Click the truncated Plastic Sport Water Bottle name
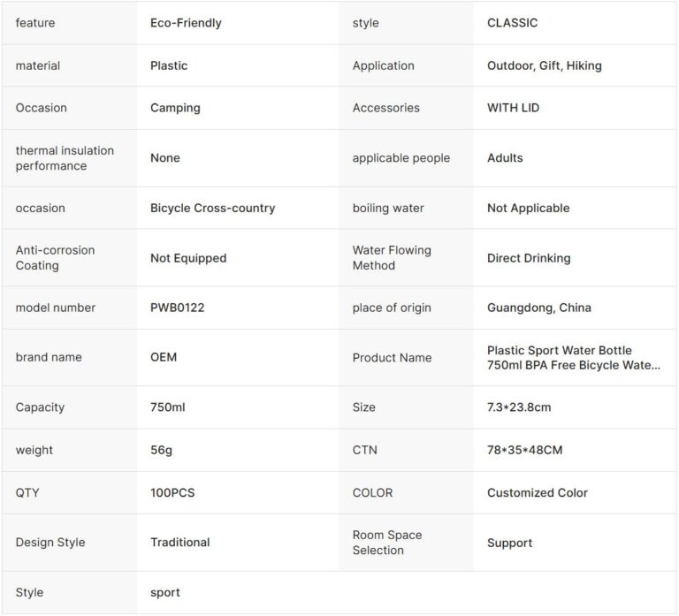Image resolution: width=679 pixels, height=616 pixels. pos(573,358)
